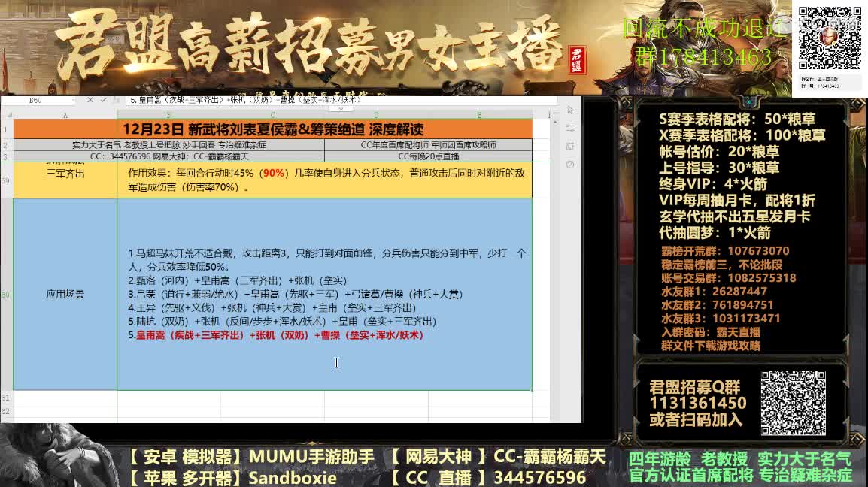Click line '2.甄洛（河内）+皇甫嵩' in cell

[238, 280]
